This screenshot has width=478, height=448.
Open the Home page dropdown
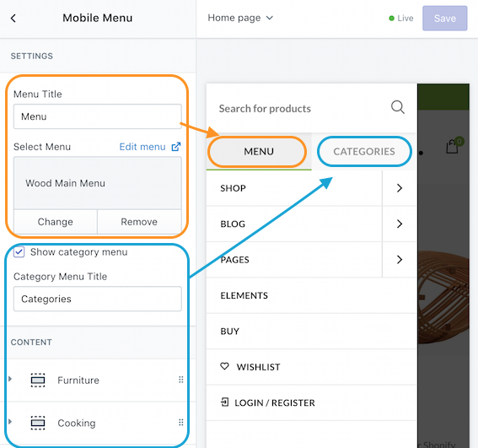pyautogui.click(x=240, y=18)
